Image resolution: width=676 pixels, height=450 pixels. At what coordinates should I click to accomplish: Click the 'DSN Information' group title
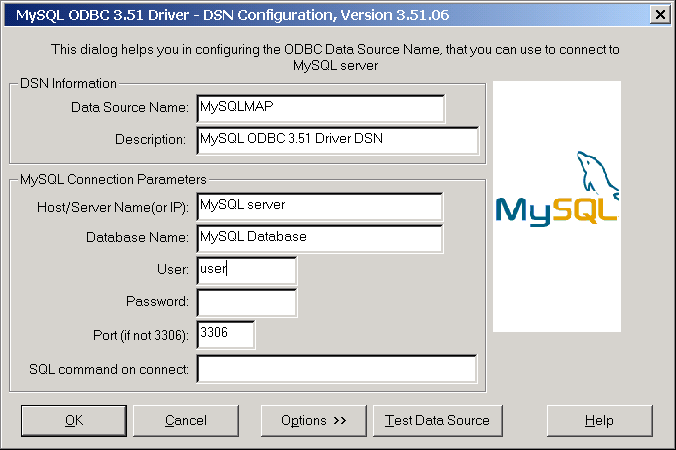pos(68,83)
